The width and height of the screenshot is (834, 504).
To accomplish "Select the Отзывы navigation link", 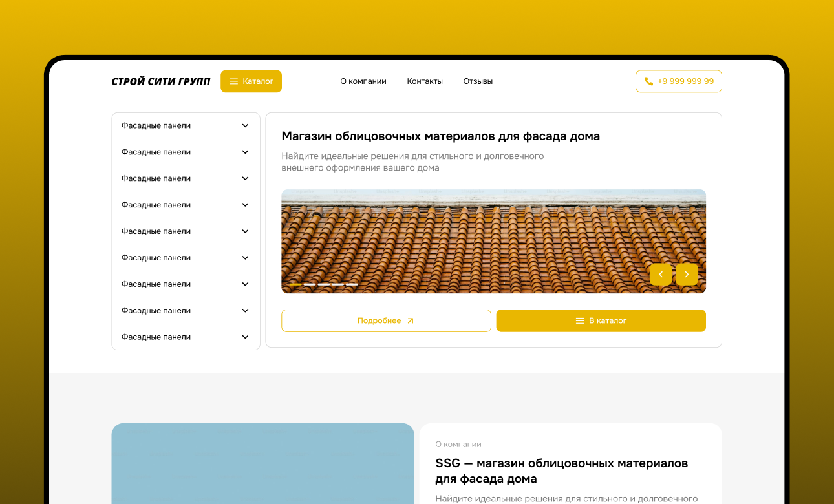I will [x=478, y=81].
